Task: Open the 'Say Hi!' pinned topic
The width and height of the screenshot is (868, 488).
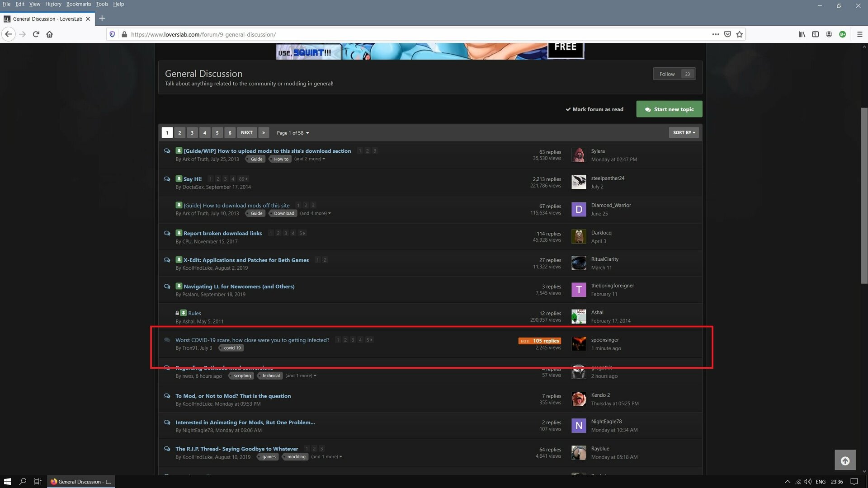Action: click(x=193, y=179)
